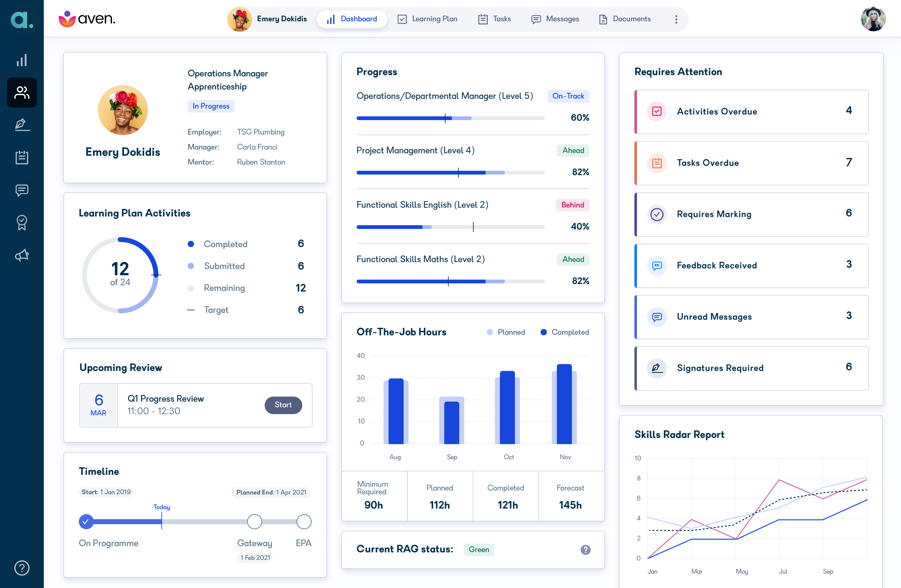Click the '1 Feb 2021' Gateway date label
The width and height of the screenshot is (901, 588).
[255, 558]
